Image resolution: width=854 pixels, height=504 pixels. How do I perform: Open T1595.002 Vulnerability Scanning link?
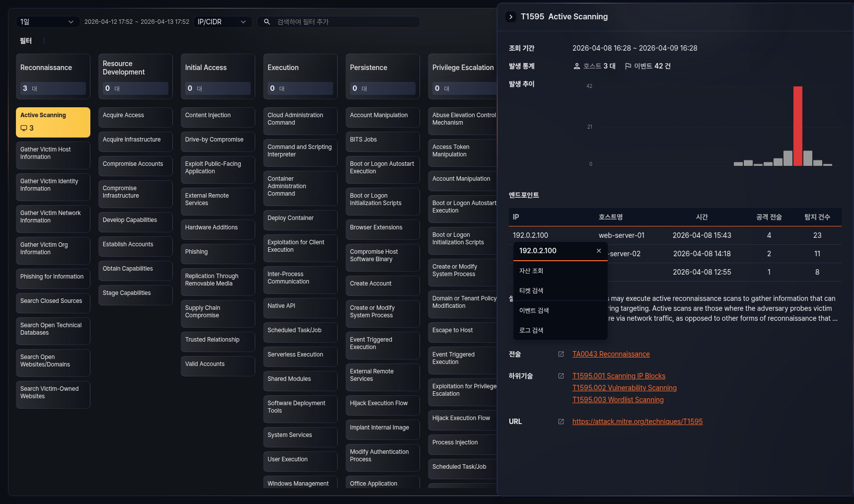[x=624, y=388]
